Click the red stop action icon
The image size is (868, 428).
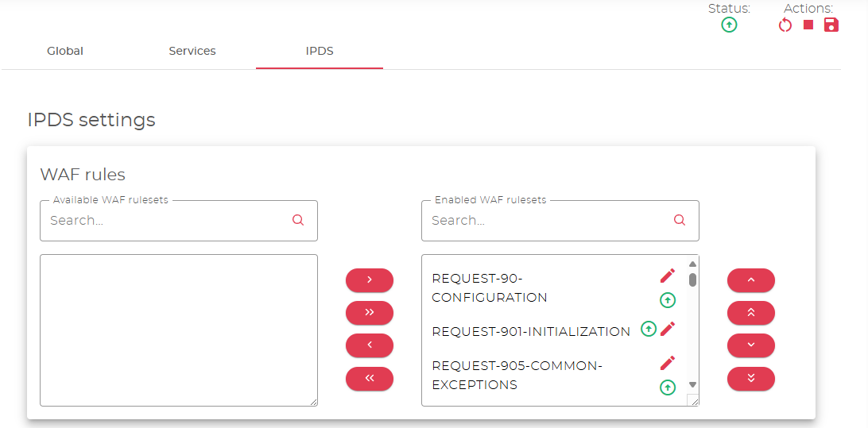[808, 25]
